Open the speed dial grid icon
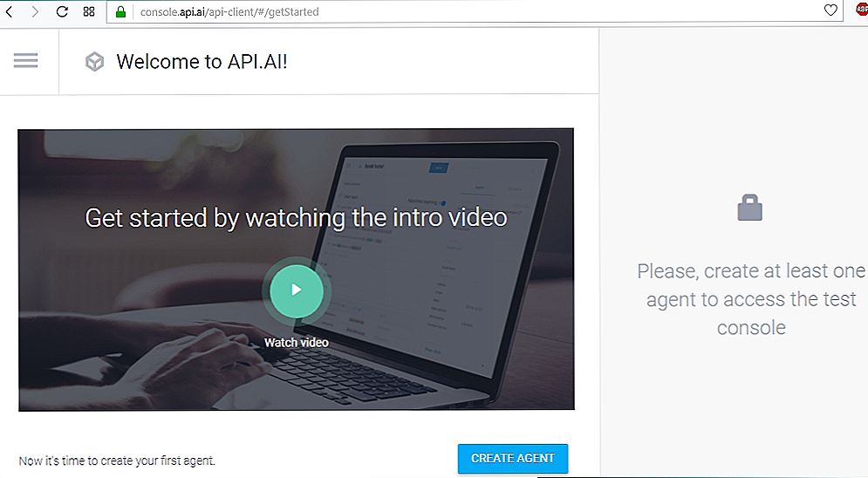The image size is (868, 478). point(89,11)
